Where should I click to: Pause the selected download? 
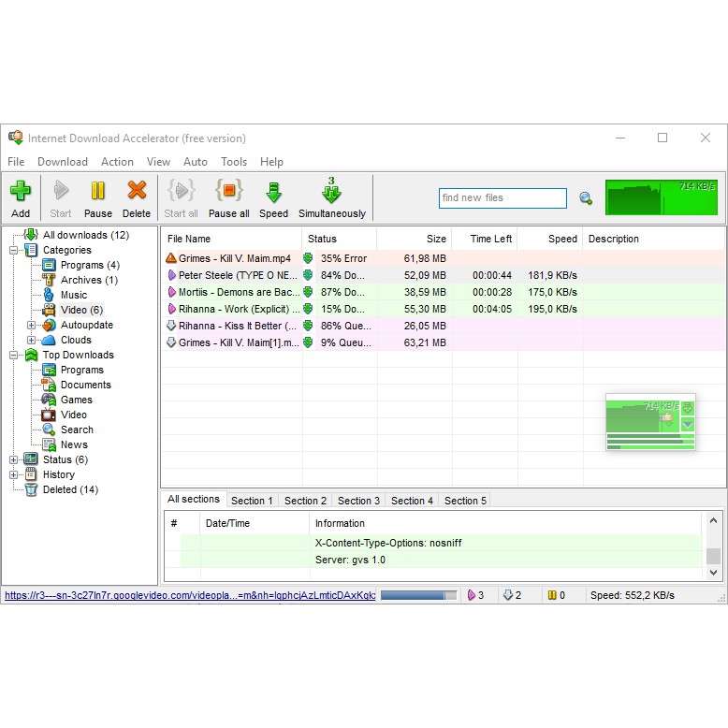coord(97,192)
